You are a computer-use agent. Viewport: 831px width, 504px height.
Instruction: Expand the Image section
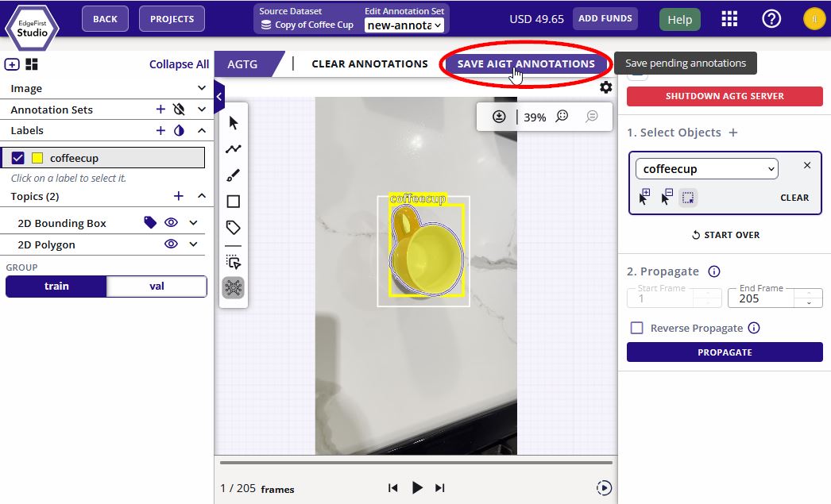201,88
